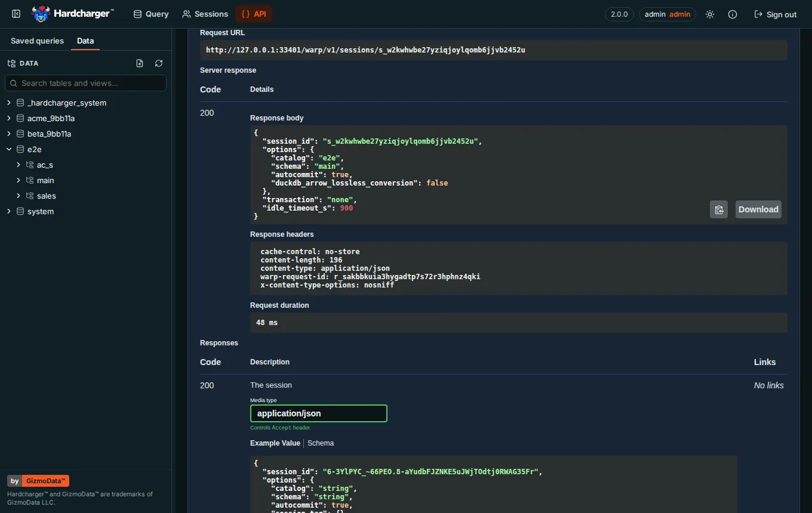Toggle the light/dark theme sun icon
812x513 pixels.
[x=710, y=14]
